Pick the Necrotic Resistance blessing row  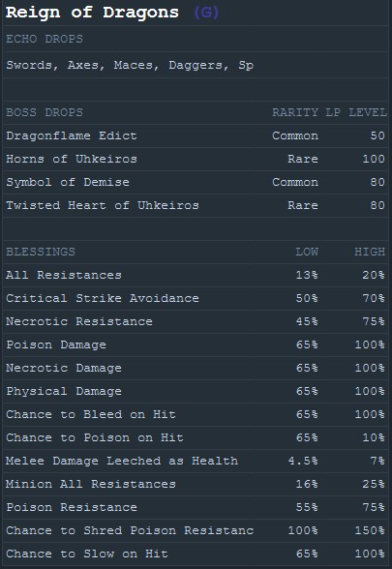(x=196, y=321)
